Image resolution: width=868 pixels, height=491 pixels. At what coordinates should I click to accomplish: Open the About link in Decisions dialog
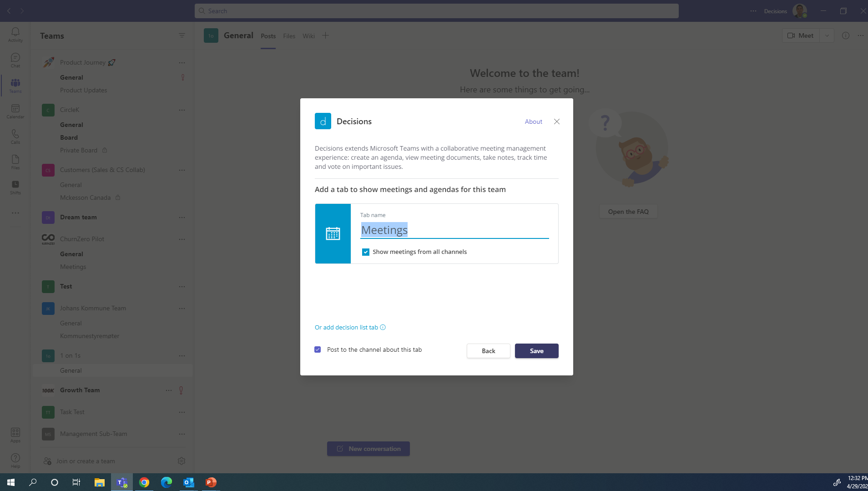click(533, 121)
